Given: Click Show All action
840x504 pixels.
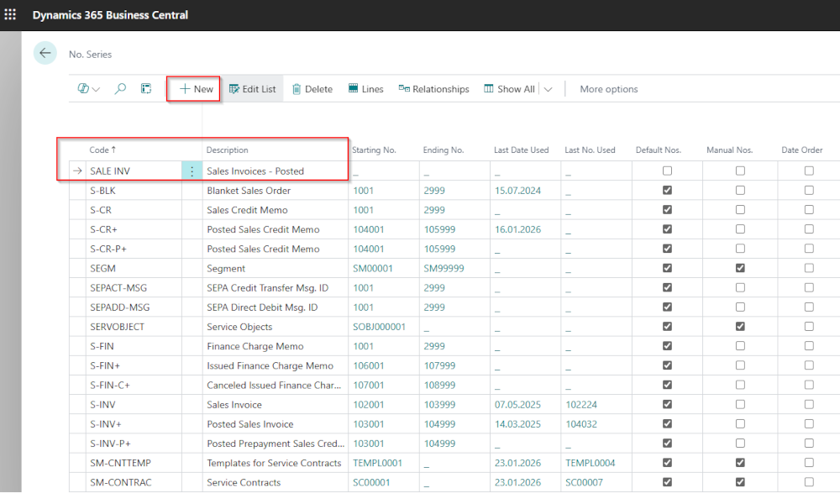Looking at the screenshot, I should pyautogui.click(x=510, y=89).
